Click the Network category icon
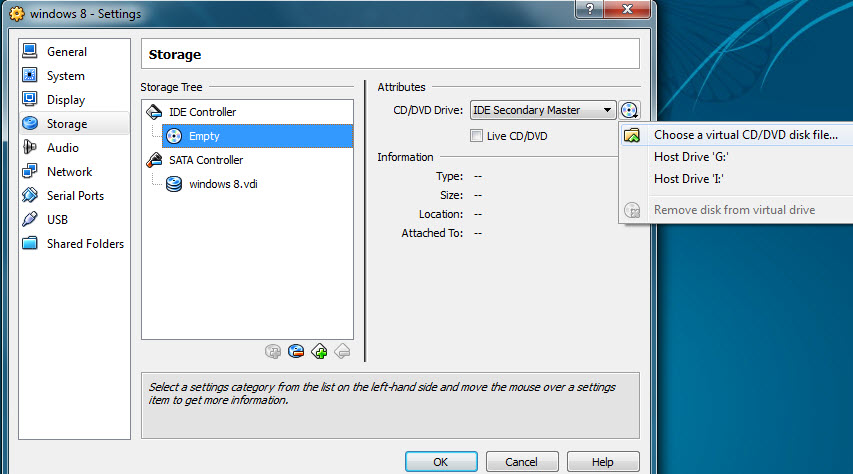Screen dimensions: 853x474 pos(30,171)
